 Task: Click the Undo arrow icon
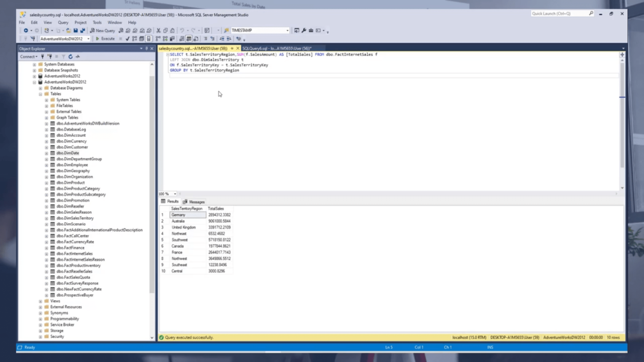(x=182, y=30)
